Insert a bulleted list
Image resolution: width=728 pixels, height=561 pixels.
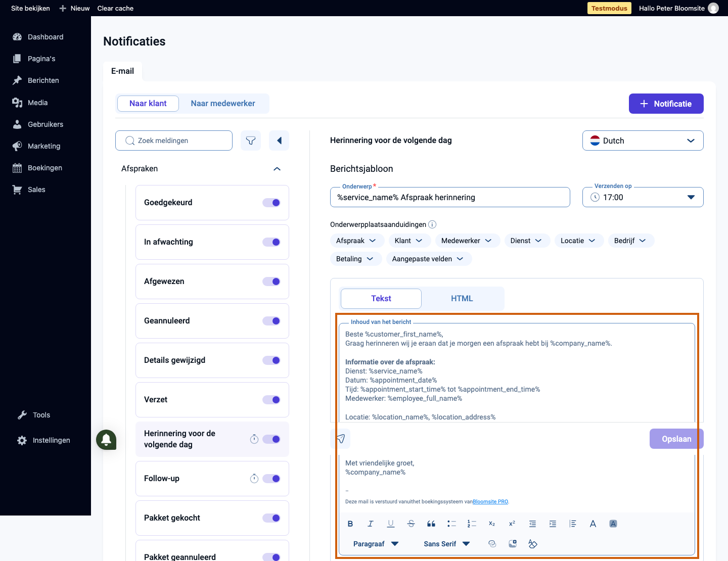coord(451,524)
